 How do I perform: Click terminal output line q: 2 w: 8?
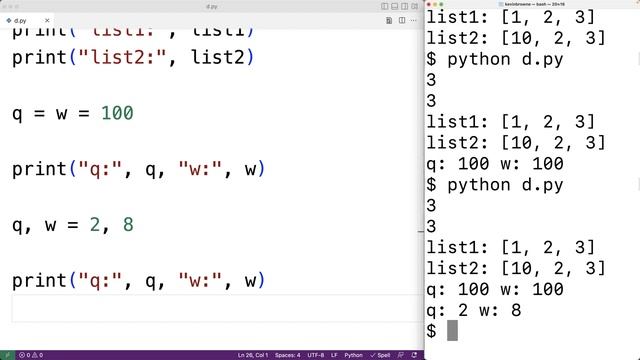(473, 310)
